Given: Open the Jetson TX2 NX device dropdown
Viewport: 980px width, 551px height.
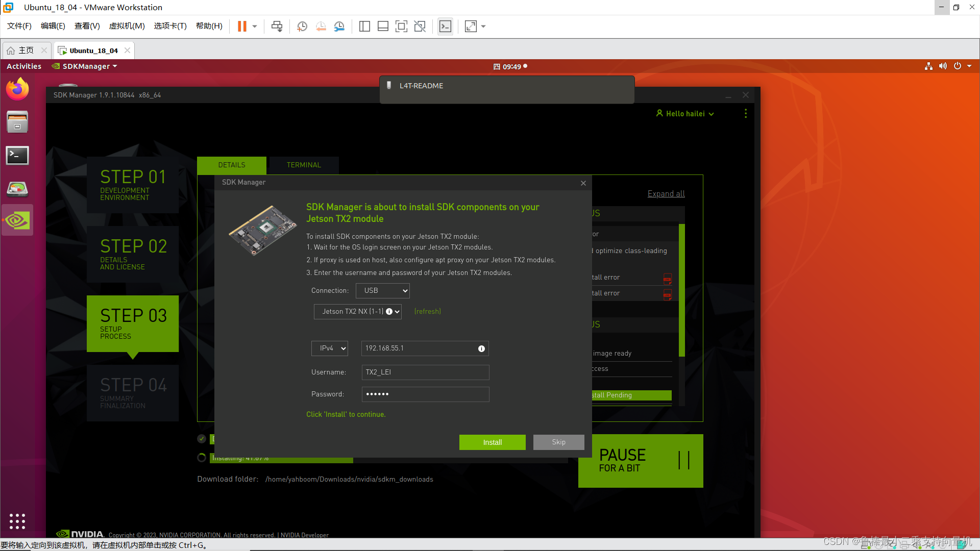Looking at the screenshot, I should coord(358,312).
